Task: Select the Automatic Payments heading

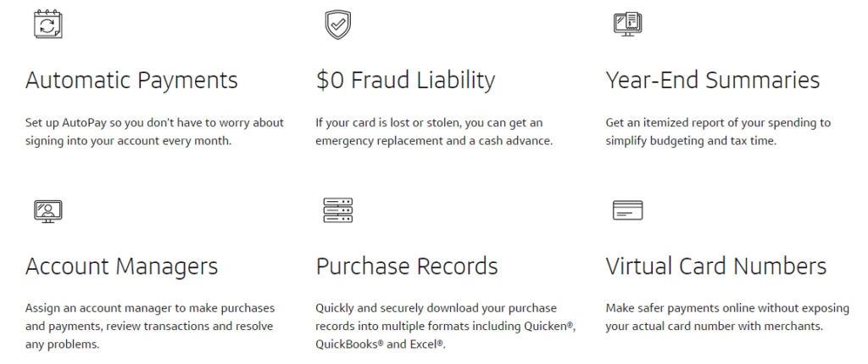Action: pos(131,81)
